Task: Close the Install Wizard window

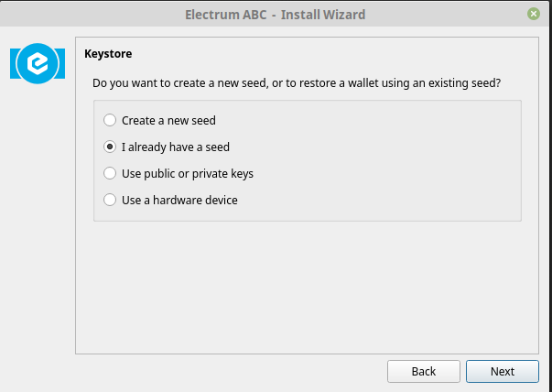Action: pyautogui.click(x=534, y=14)
